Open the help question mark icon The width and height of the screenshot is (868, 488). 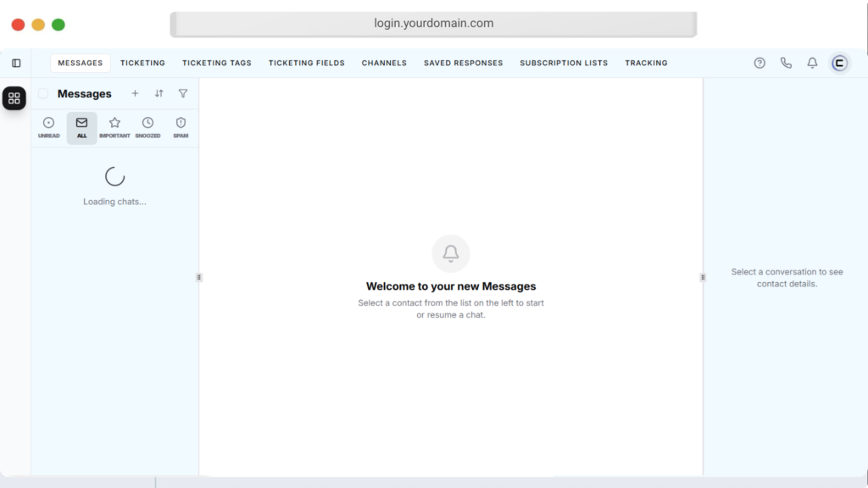(x=759, y=63)
